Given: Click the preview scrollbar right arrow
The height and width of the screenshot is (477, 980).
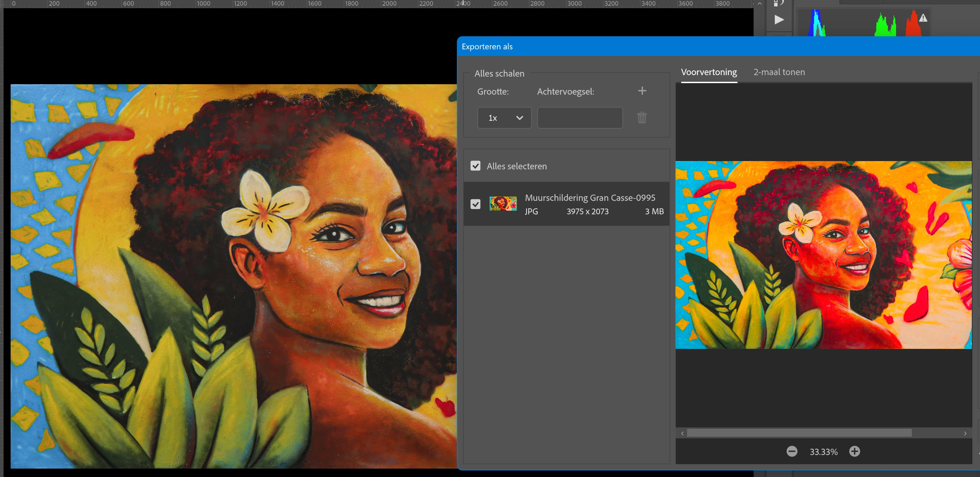Looking at the screenshot, I should (x=965, y=433).
